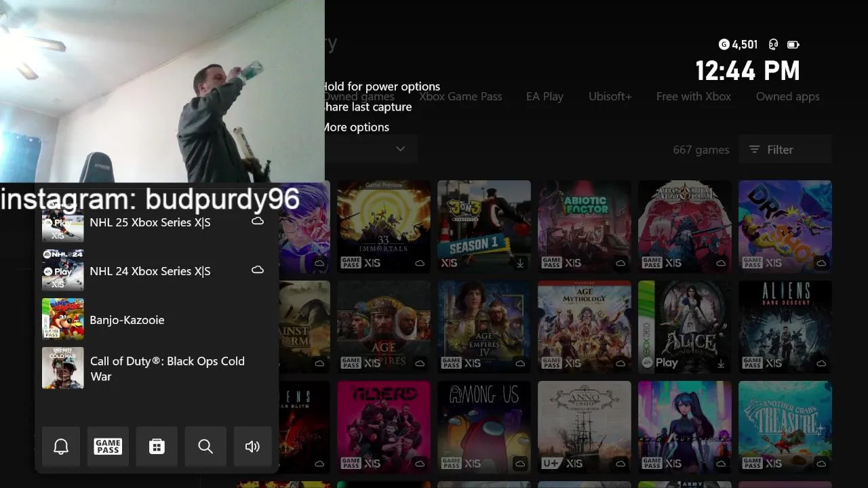Click the More options hint text
Viewport: 868px width, 488px height.
pyautogui.click(x=355, y=127)
